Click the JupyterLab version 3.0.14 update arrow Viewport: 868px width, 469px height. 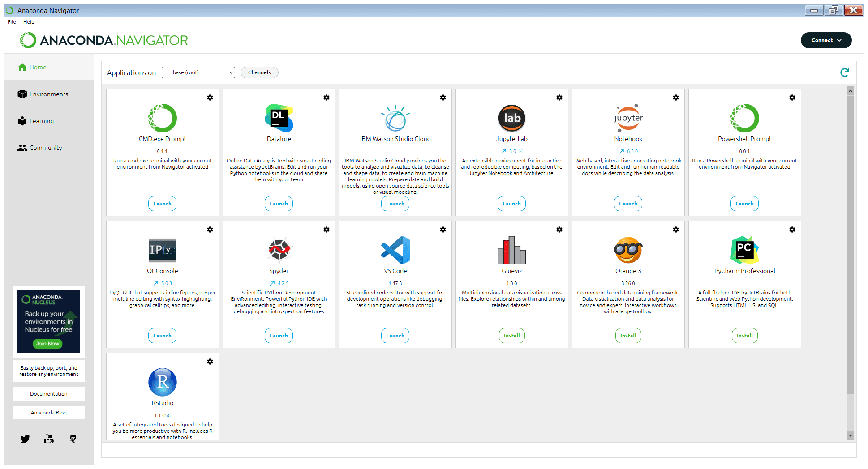(x=504, y=151)
